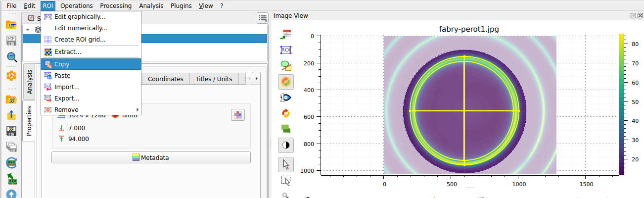Show next tabs with right arrow
The image size is (644, 198).
click(x=256, y=78)
